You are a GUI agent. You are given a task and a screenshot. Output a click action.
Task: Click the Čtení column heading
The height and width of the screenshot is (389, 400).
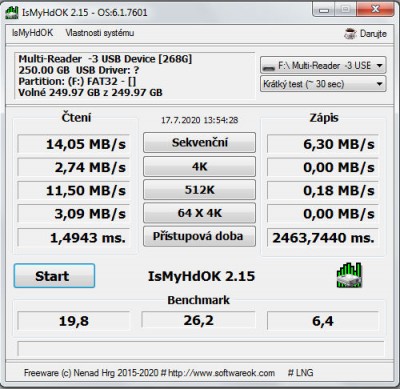coord(76,117)
